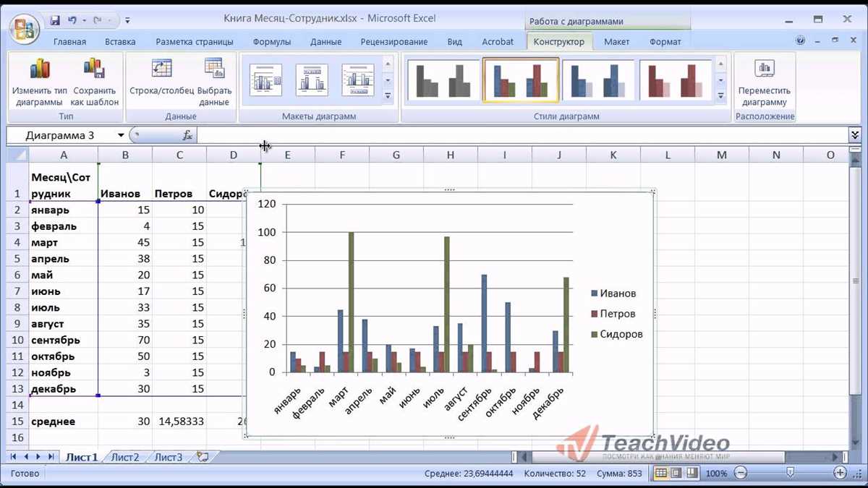This screenshot has width=868, height=488.
Task: Apply the first chart layout thumbnail
Action: (265, 80)
